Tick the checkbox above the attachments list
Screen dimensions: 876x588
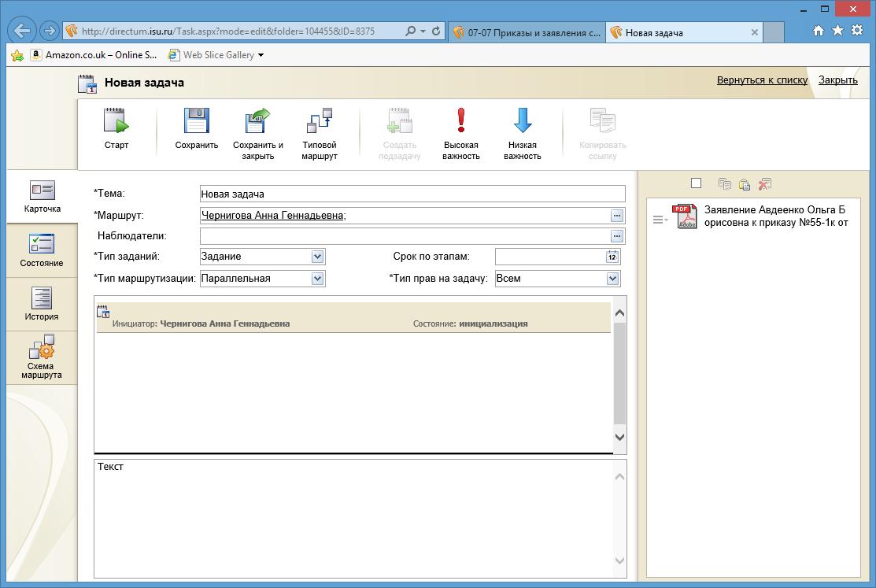(696, 183)
